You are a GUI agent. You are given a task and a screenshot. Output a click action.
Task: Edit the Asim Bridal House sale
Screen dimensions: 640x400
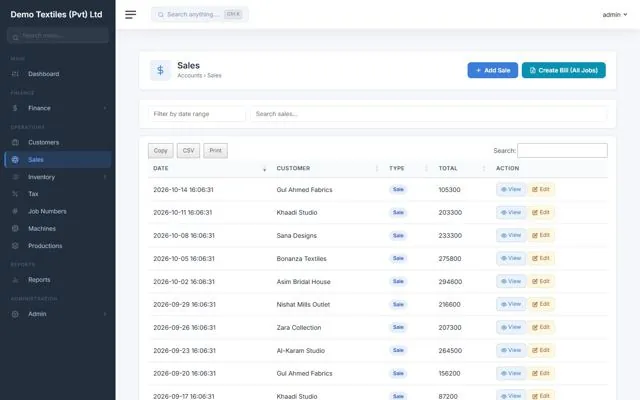541,281
